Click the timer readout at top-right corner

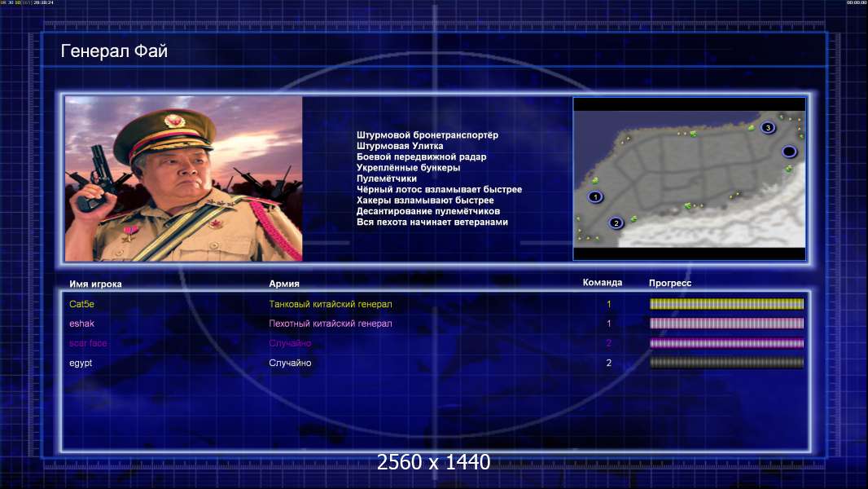[x=857, y=2]
